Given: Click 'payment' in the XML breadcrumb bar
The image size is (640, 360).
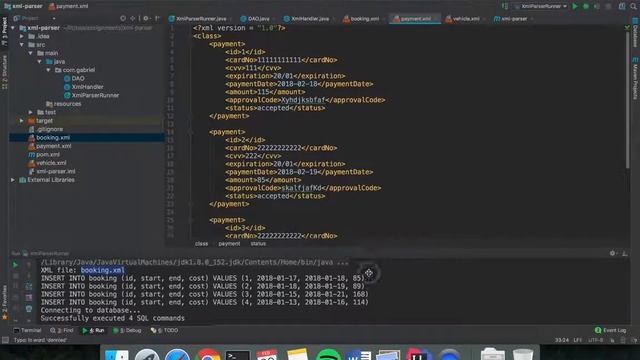Looking at the screenshot, I should [x=229, y=244].
